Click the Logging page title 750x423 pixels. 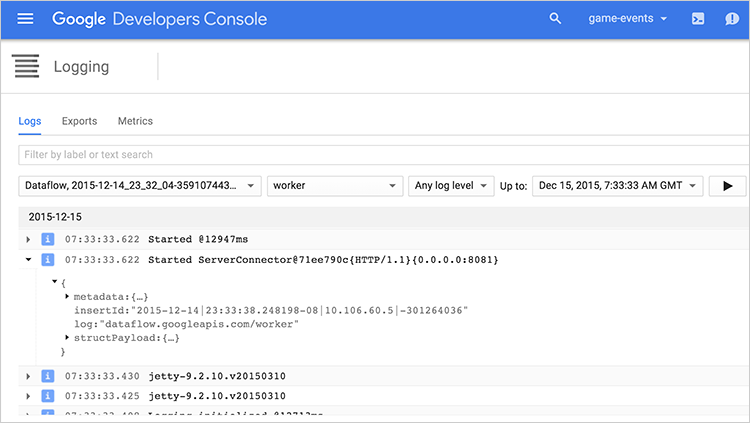coord(81,67)
